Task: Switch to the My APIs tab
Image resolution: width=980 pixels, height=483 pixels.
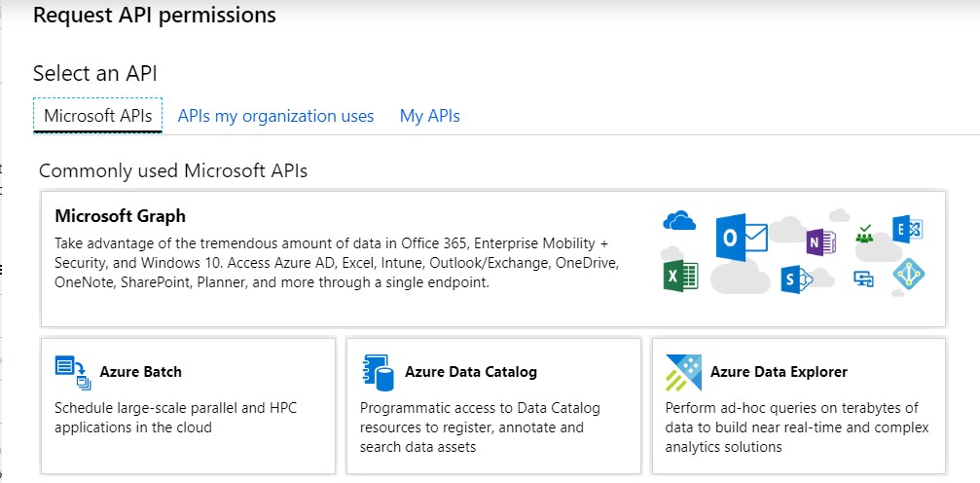Action: pyautogui.click(x=430, y=116)
